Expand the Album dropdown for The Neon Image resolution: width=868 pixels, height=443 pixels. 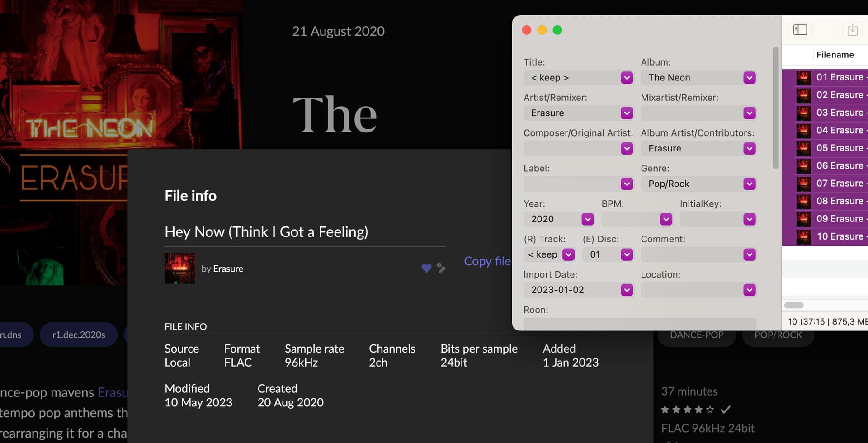[x=749, y=78]
